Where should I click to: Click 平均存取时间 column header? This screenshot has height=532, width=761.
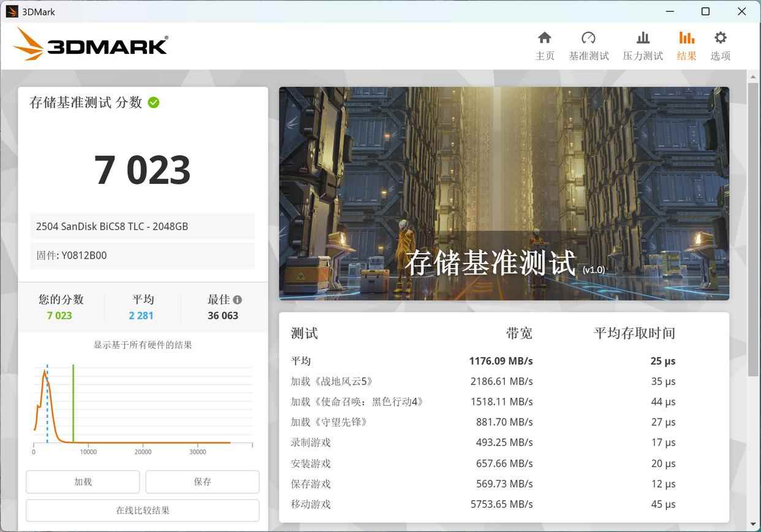point(634,333)
